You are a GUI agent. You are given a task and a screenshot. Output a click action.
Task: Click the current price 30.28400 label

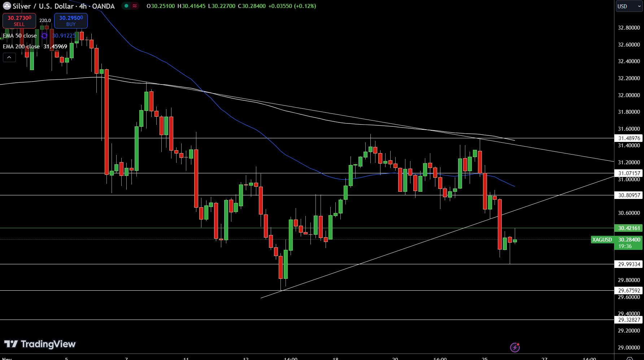629,239
